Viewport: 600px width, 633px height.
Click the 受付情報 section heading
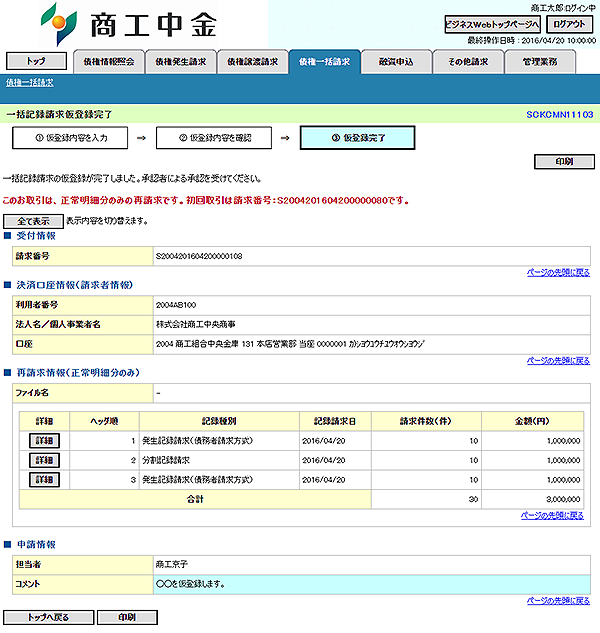point(36,236)
